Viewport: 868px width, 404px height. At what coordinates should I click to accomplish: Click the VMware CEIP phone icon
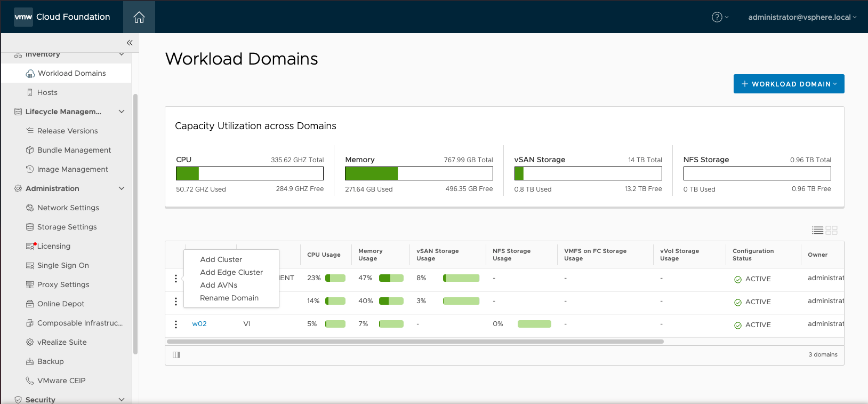pyautogui.click(x=30, y=381)
